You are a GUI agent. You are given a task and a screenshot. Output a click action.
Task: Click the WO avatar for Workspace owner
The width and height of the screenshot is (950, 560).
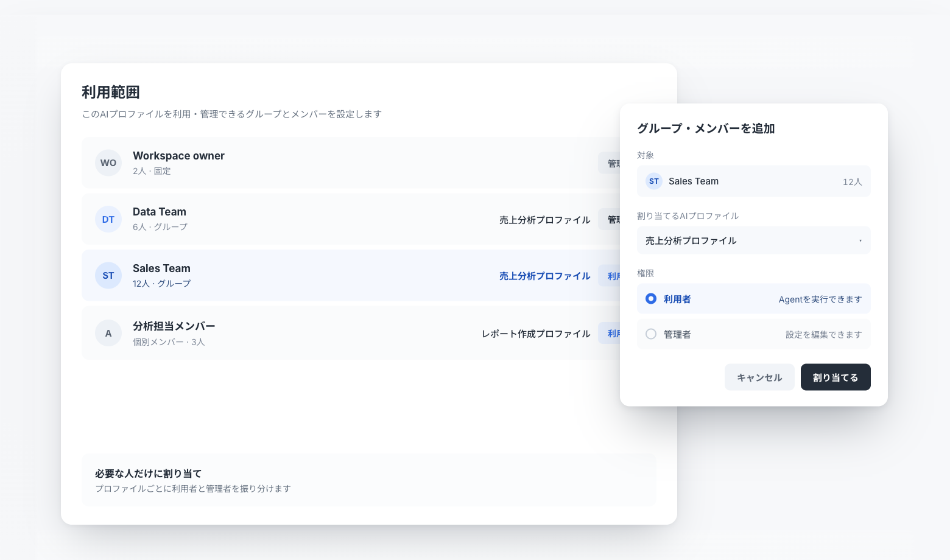(x=108, y=163)
